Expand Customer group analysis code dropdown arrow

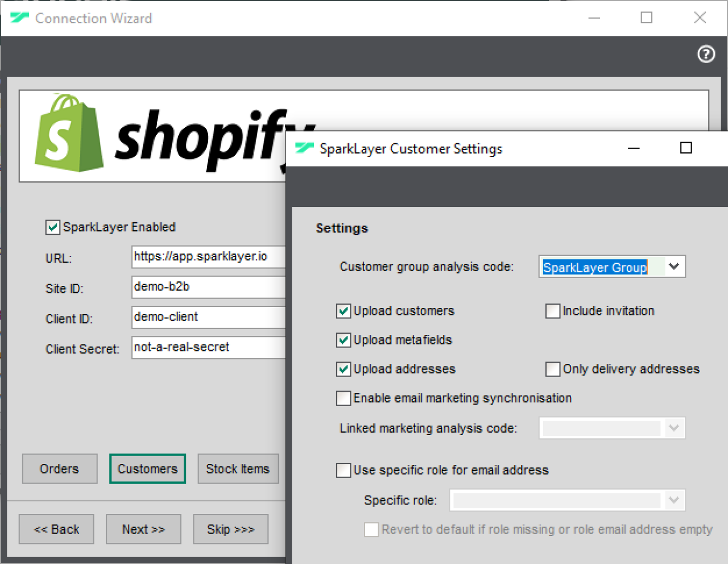click(x=674, y=266)
